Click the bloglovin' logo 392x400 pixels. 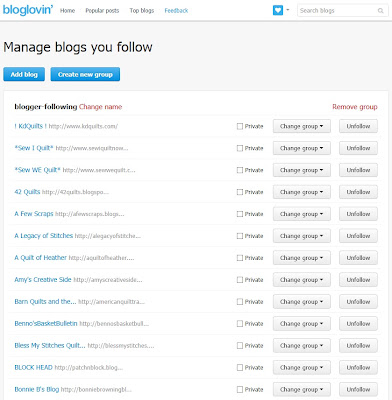(28, 10)
